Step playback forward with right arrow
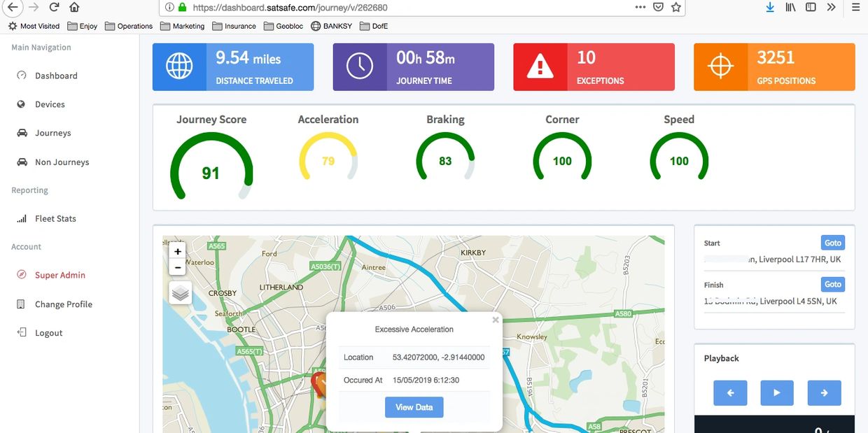The height and width of the screenshot is (433, 868). 824,393
